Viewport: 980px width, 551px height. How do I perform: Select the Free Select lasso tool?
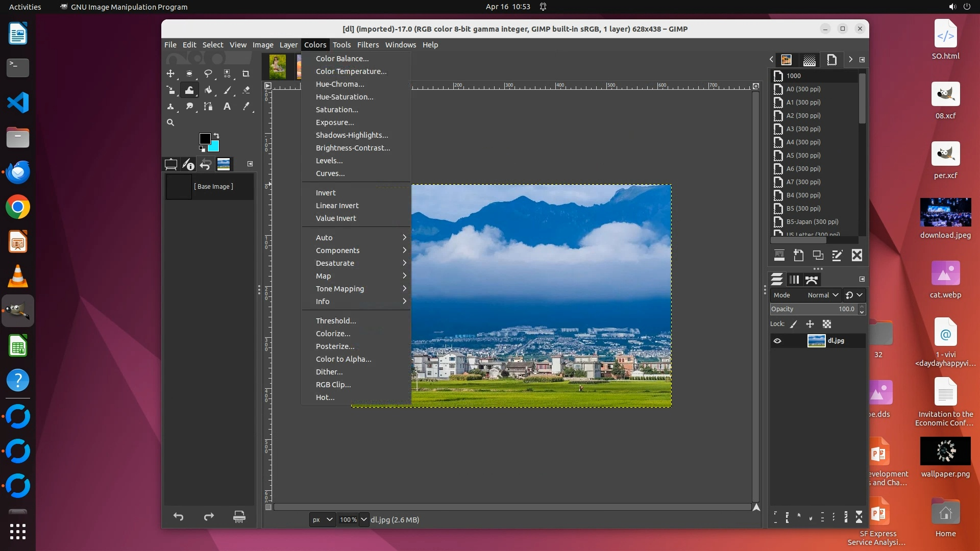pyautogui.click(x=208, y=73)
